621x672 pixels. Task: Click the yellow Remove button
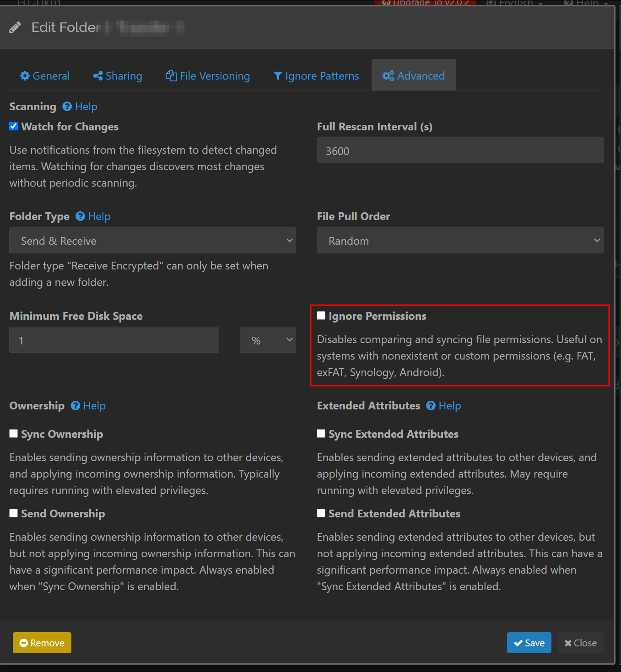42,643
